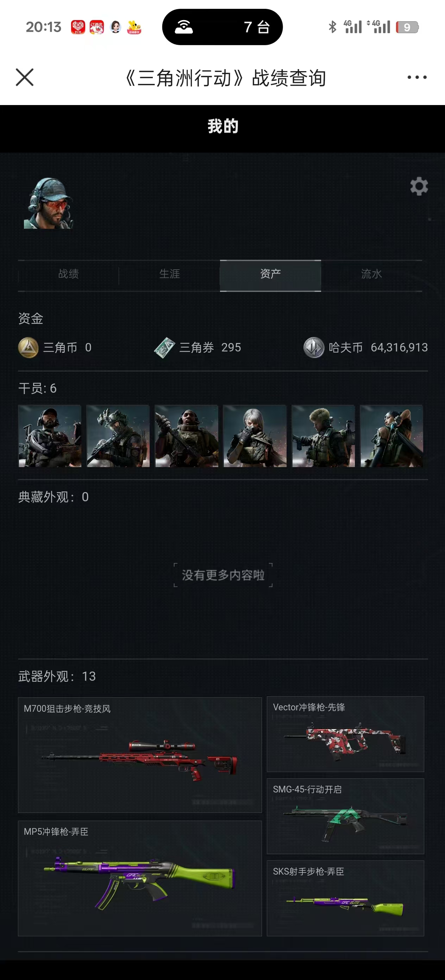Tap the player avatar with red glasses
Viewport: 445px width, 980px height.
pyautogui.click(x=48, y=203)
